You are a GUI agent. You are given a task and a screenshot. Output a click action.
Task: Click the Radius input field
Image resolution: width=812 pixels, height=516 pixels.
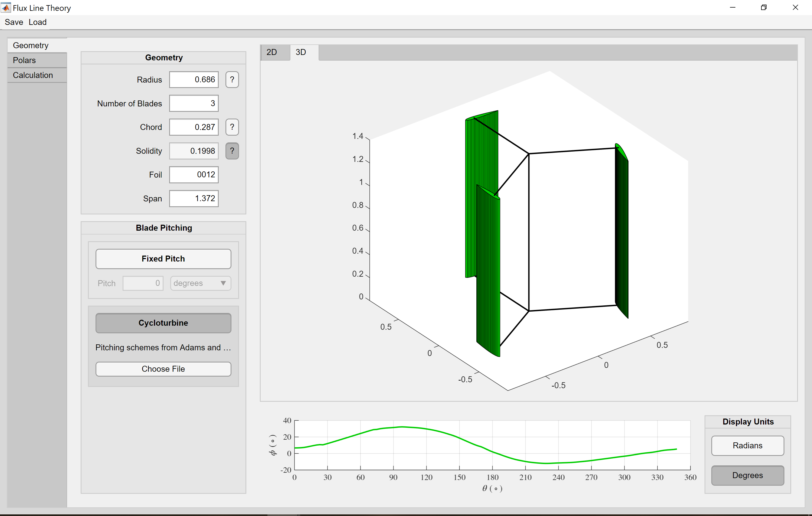click(194, 80)
